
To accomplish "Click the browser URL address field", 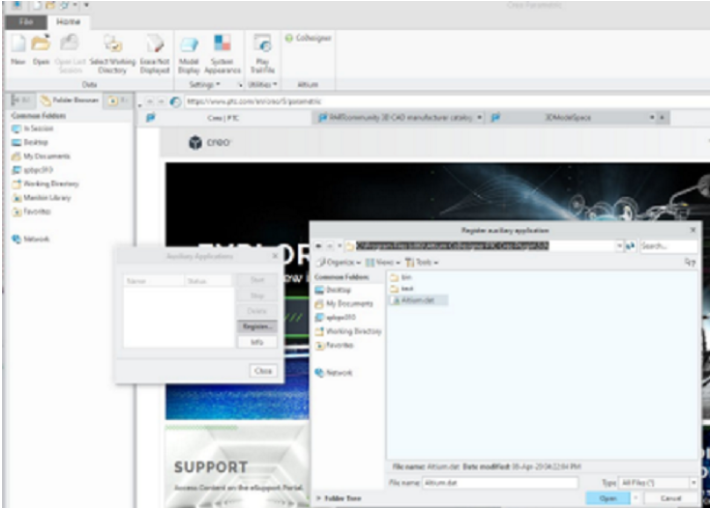I will [445, 102].
